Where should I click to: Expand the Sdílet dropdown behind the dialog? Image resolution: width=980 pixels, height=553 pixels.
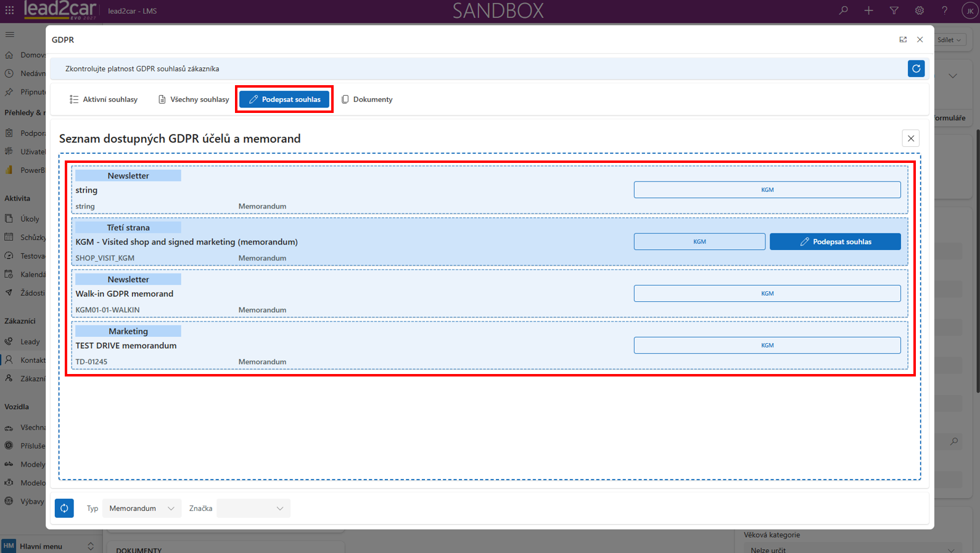click(949, 39)
